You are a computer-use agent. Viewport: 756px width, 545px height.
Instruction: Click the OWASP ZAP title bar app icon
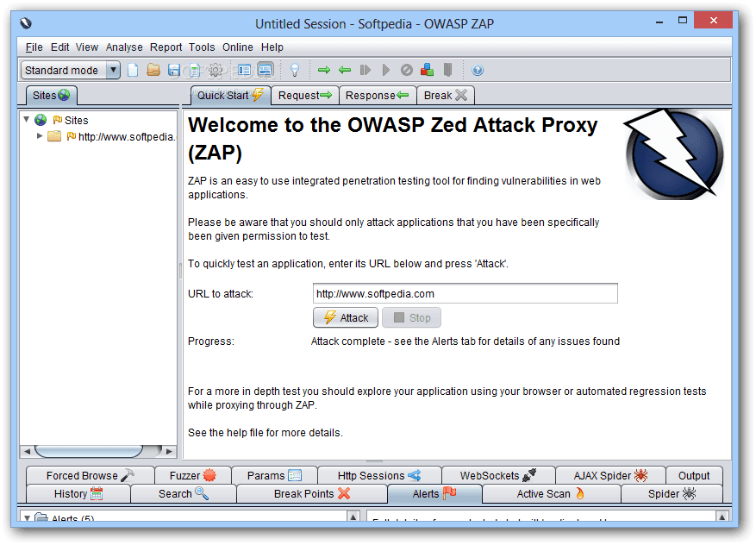[26, 22]
